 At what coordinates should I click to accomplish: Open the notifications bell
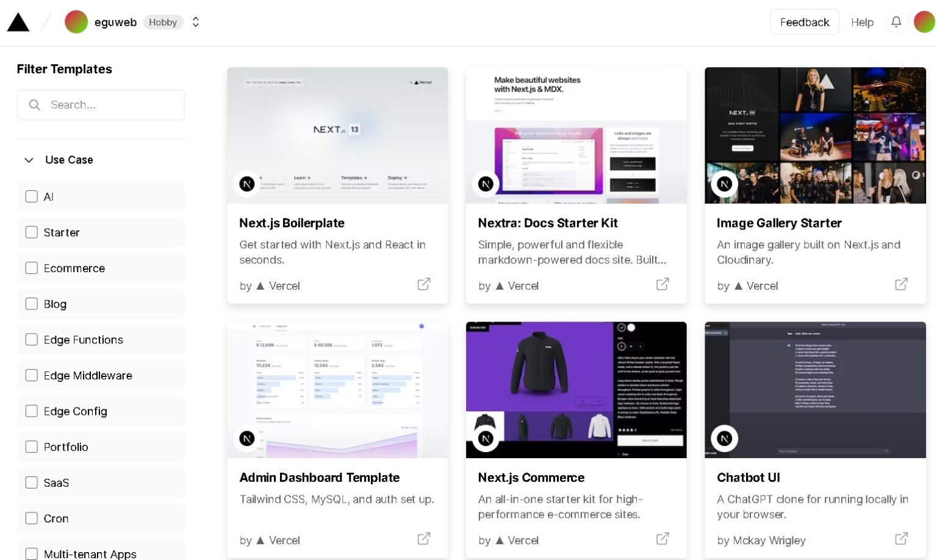click(x=896, y=22)
